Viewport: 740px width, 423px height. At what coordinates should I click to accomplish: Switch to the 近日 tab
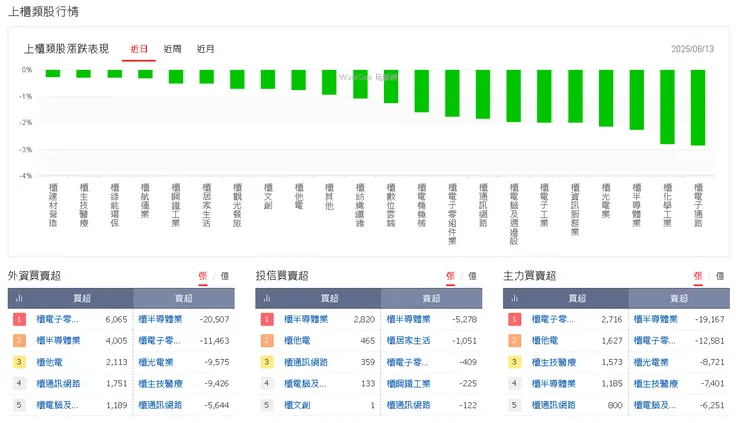(139, 49)
